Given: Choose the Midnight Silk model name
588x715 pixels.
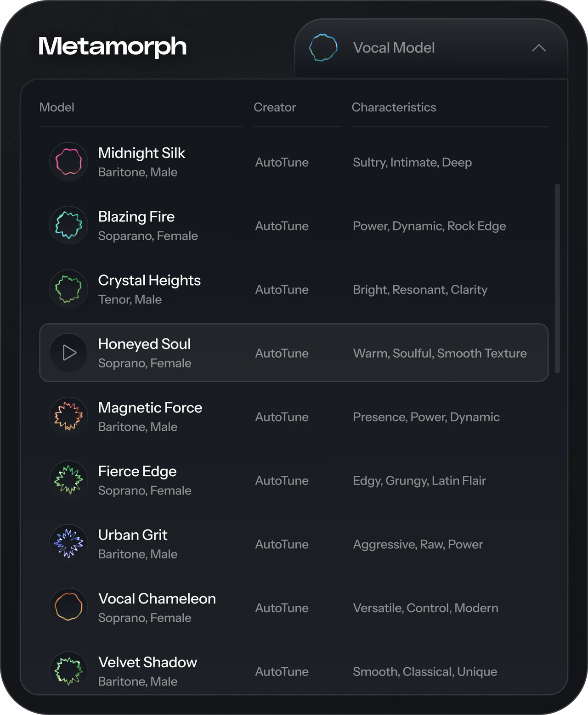Looking at the screenshot, I should (x=141, y=153).
